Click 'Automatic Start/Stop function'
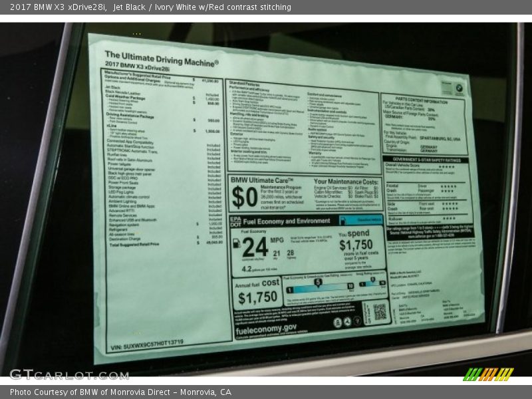 (x=130, y=146)
